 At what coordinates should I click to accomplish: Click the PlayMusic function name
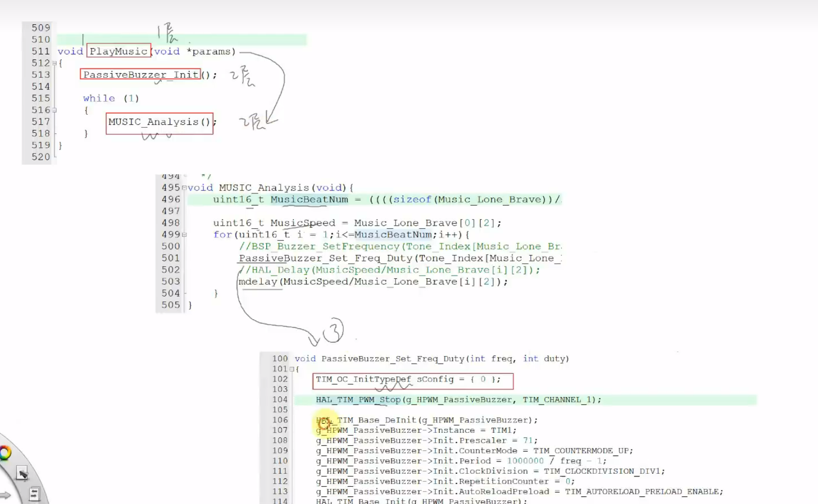click(119, 51)
